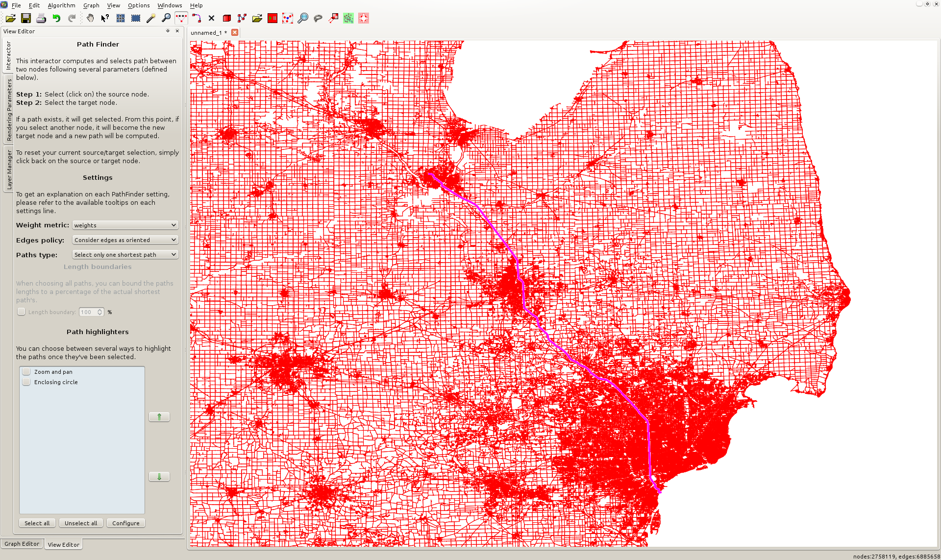Open the Algorithm menu
Screen dimensions: 941x560
(x=61, y=5)
